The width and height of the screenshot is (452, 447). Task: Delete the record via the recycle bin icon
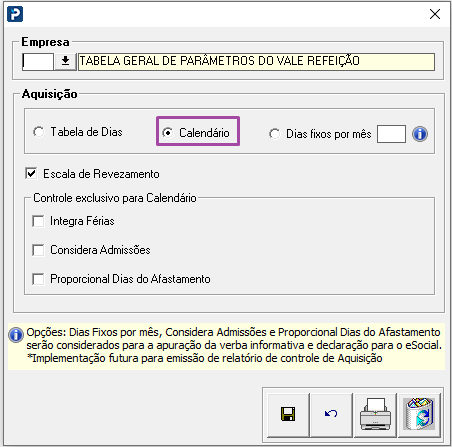(x=419, y=414)
